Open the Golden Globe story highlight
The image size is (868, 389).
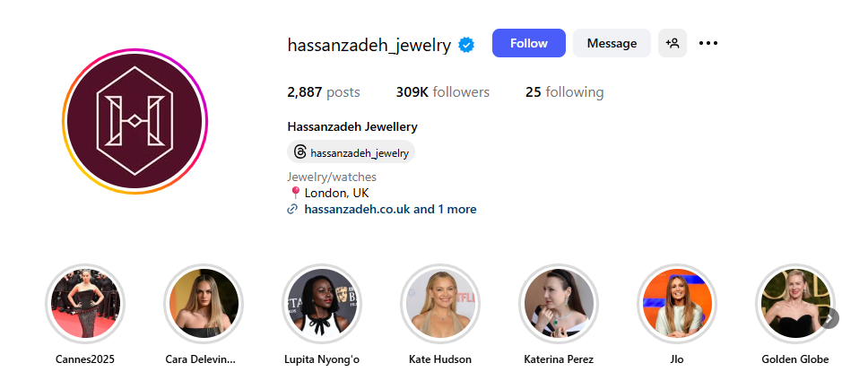(794, 304)
